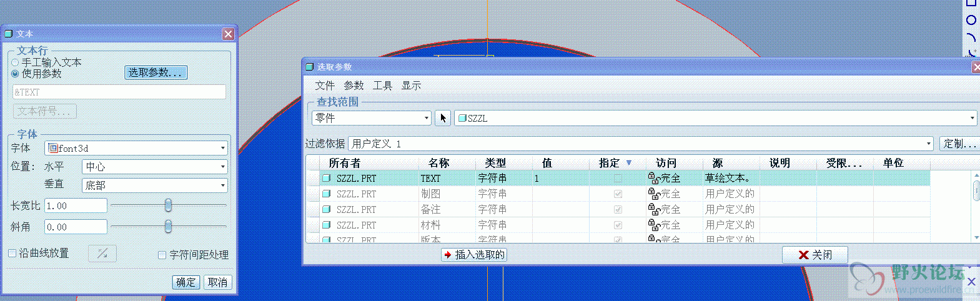Enable 字符间距处理 checkbox
980x301 pixels.
coord(162,255)
